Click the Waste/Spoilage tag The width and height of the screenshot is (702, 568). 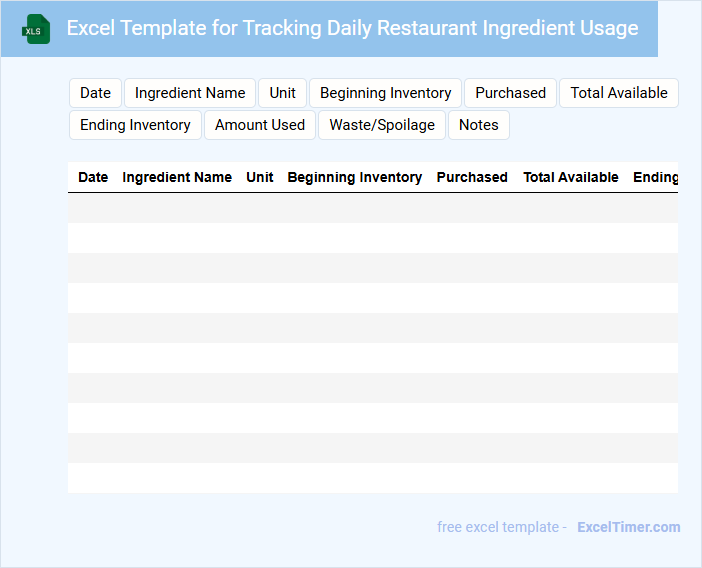coord(382,125)
